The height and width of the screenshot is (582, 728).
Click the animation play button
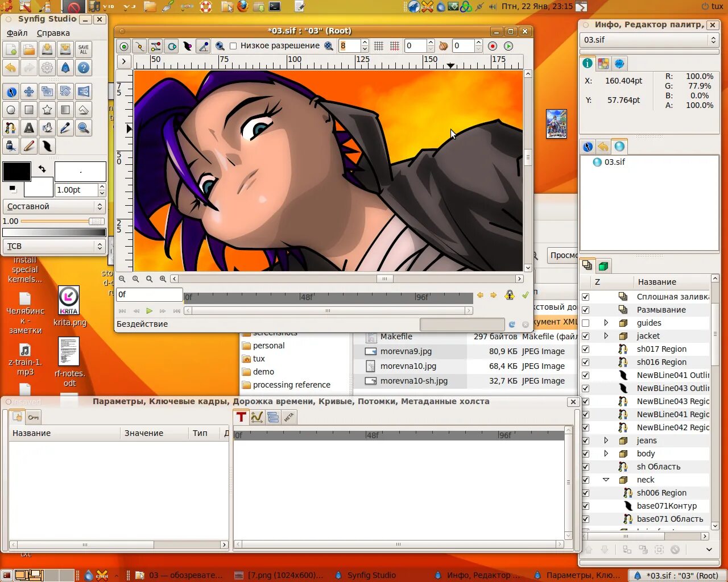(150, 311)
